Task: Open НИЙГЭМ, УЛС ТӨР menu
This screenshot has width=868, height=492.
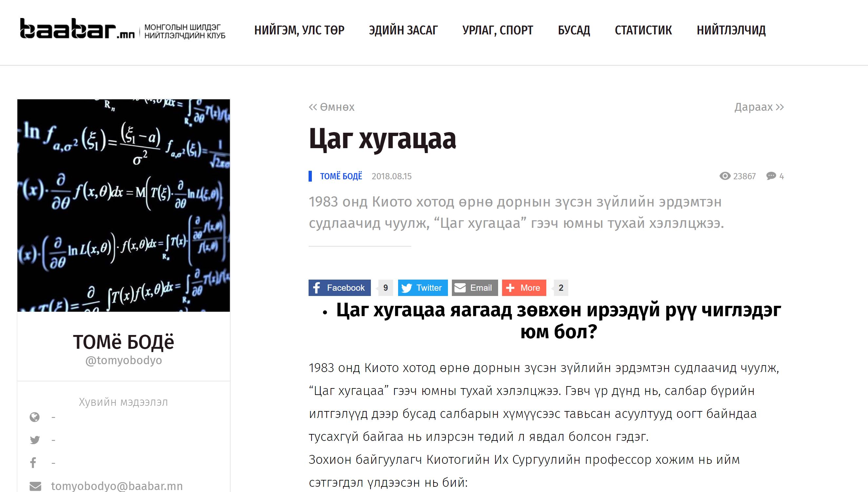Action: pyautogui.click(x=299, y=30)
